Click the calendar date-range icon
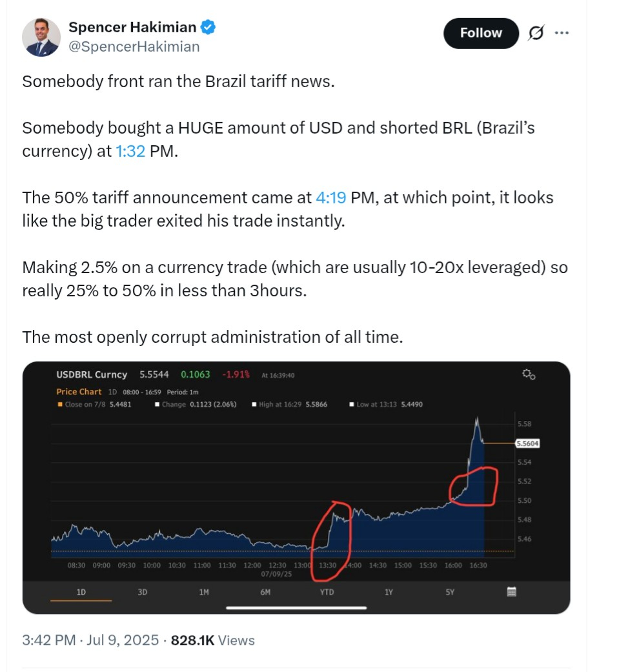Image resolution: width=617 pixels, height=672 pixels. pos(511,591)
